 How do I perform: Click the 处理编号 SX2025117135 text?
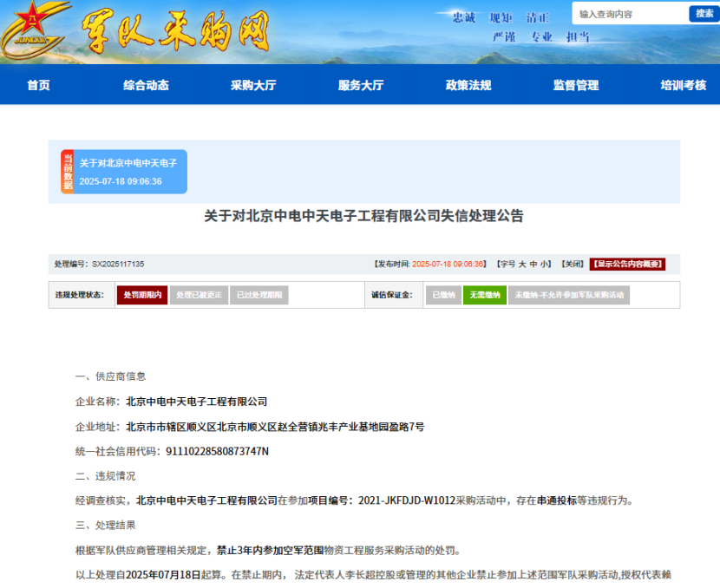click(99, 264)
